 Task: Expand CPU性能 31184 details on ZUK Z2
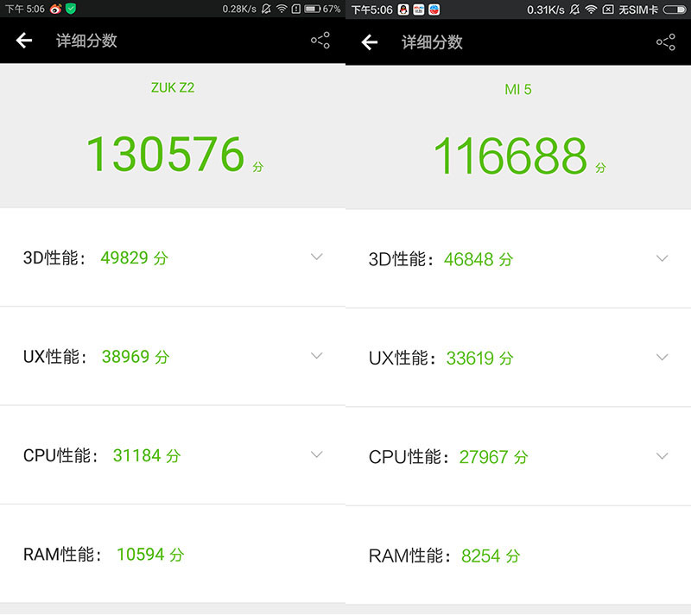tap(317, 454)
